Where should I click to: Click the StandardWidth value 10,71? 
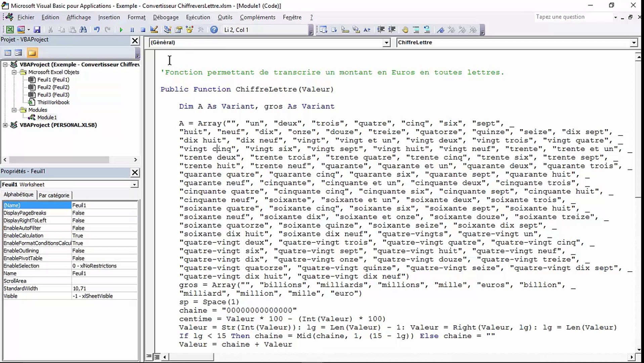coord(104,289)
